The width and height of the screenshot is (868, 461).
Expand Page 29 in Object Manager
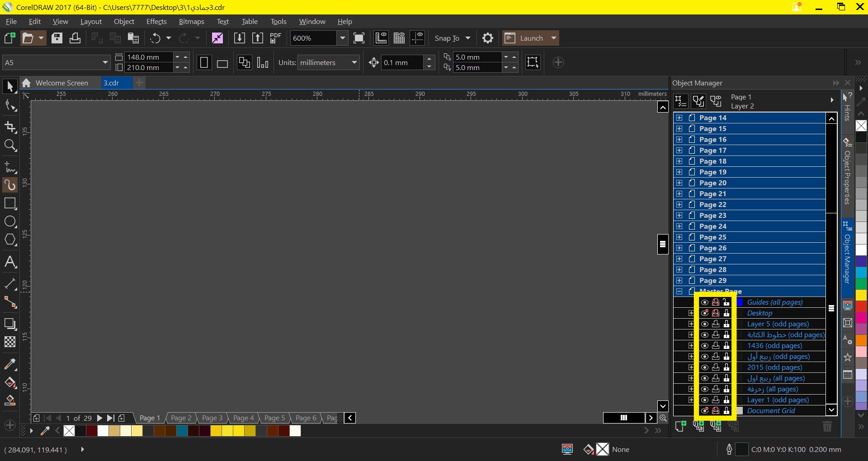679,281
